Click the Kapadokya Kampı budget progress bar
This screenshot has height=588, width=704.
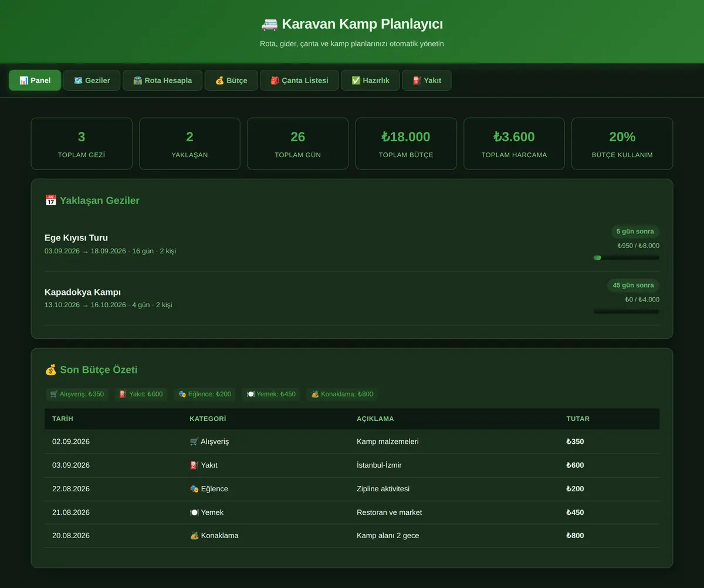[627, 311]
